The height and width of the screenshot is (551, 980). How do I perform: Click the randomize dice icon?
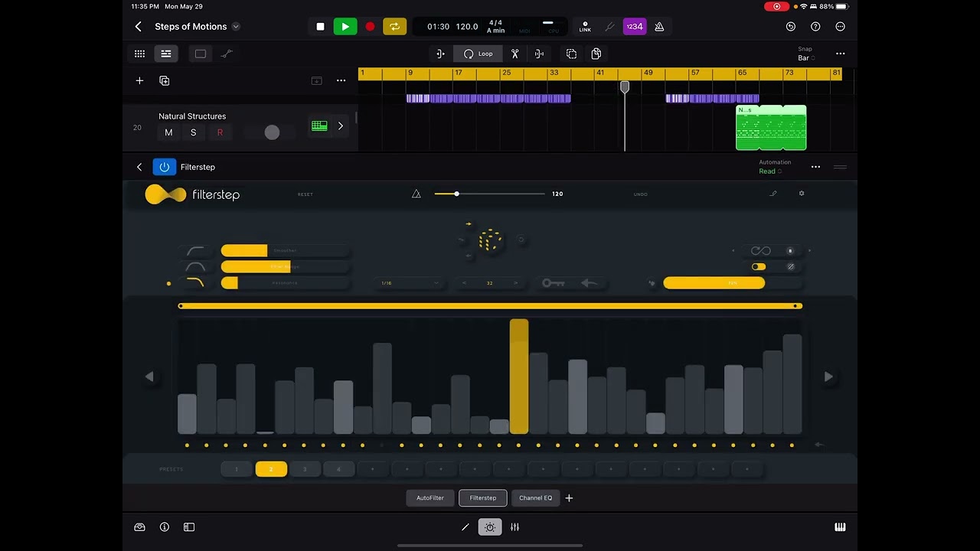tap(490, 240)
